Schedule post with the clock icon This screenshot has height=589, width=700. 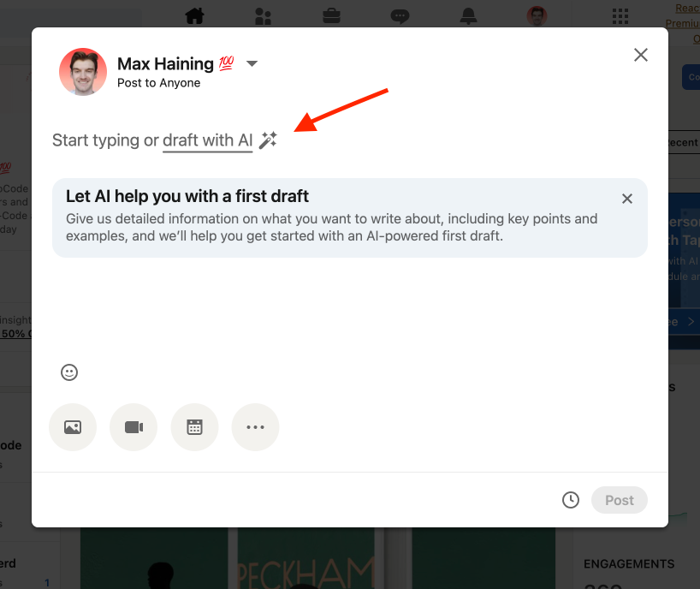coord(571,500)
